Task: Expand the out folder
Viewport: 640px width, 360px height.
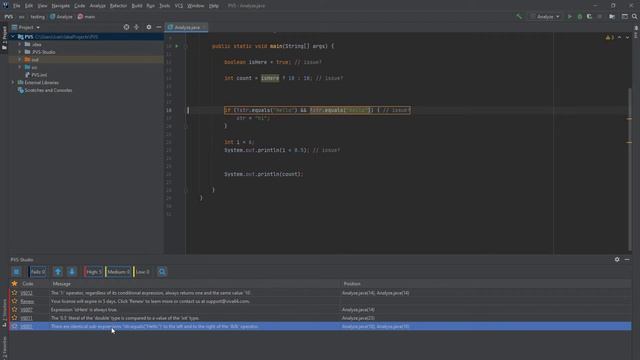Action: (19, 60)
